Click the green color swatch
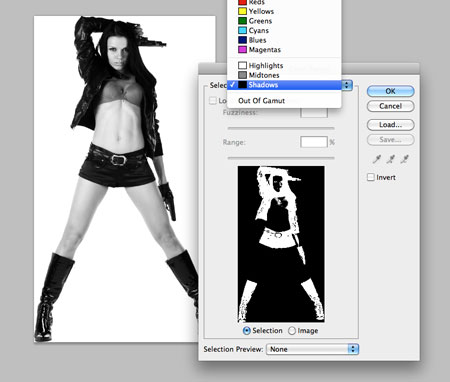 tap(242, 21)
